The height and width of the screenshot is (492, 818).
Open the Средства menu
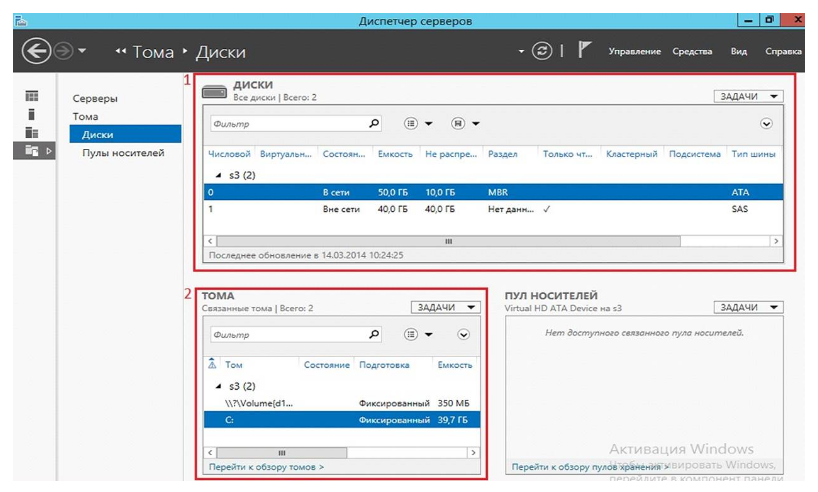(x=692, y=52)
